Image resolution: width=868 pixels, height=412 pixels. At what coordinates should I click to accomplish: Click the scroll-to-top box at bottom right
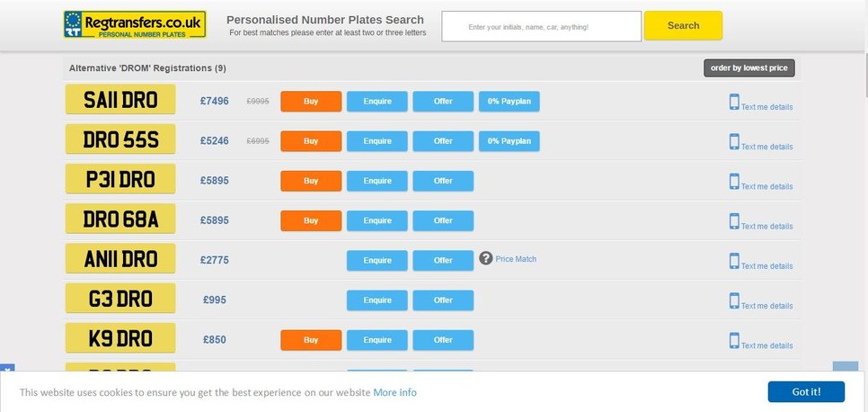[846, 367]
